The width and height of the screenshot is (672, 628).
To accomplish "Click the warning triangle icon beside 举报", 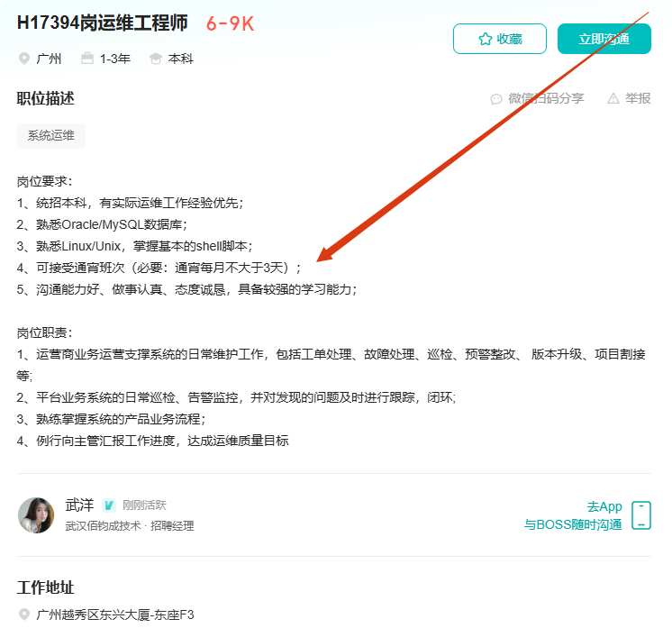I will (613, 99).
